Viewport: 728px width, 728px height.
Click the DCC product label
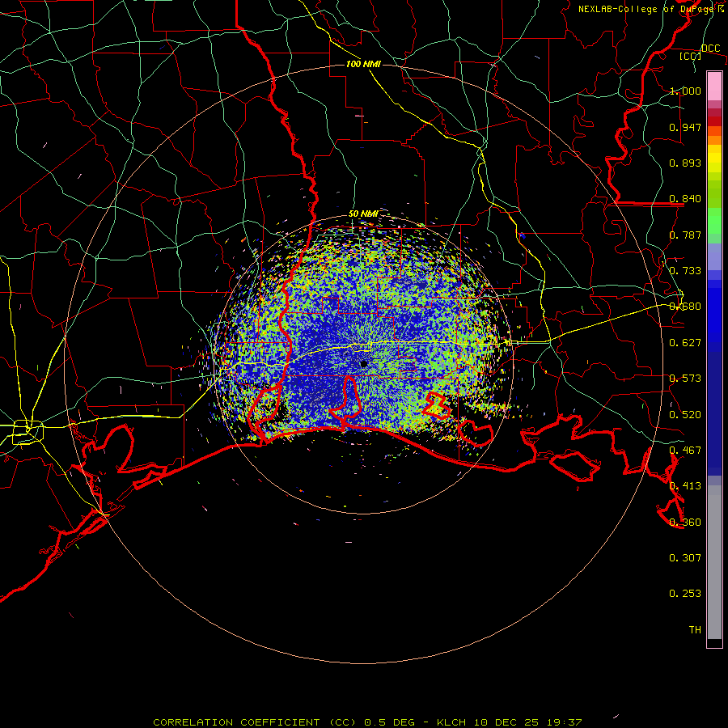coord(711,48)
